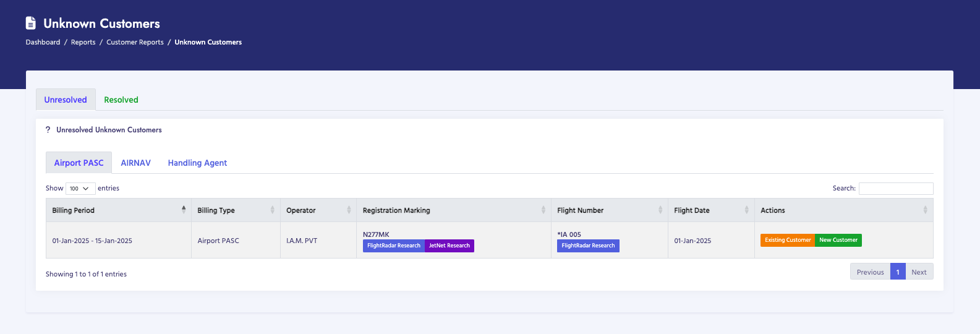
Task: Switch to the Resolved tab
Action: [121, 100]
